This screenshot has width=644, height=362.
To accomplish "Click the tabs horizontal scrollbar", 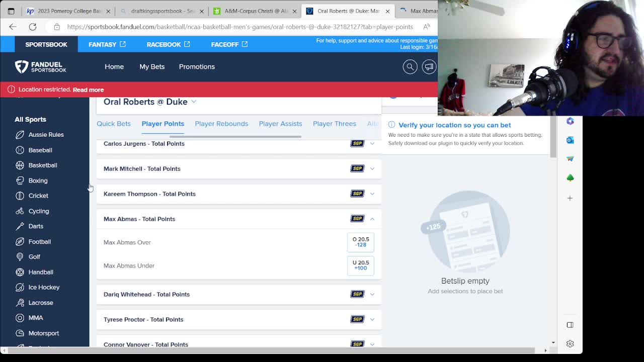I will pos(235,136).
